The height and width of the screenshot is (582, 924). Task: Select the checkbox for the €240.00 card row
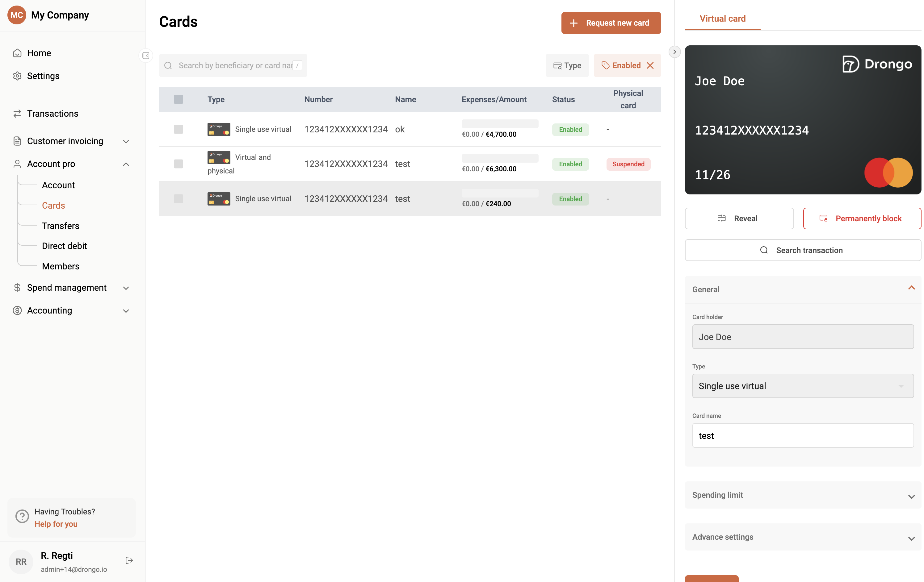click(x=178, y=199)
